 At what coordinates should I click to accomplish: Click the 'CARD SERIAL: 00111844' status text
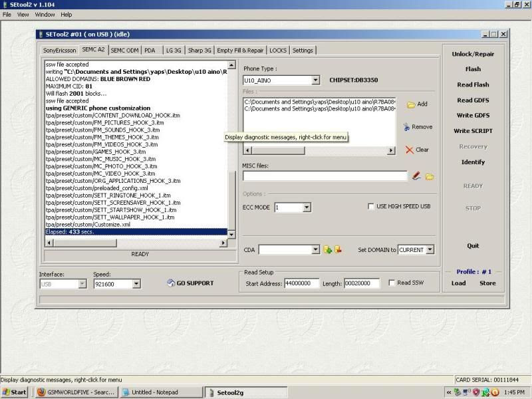487,380
